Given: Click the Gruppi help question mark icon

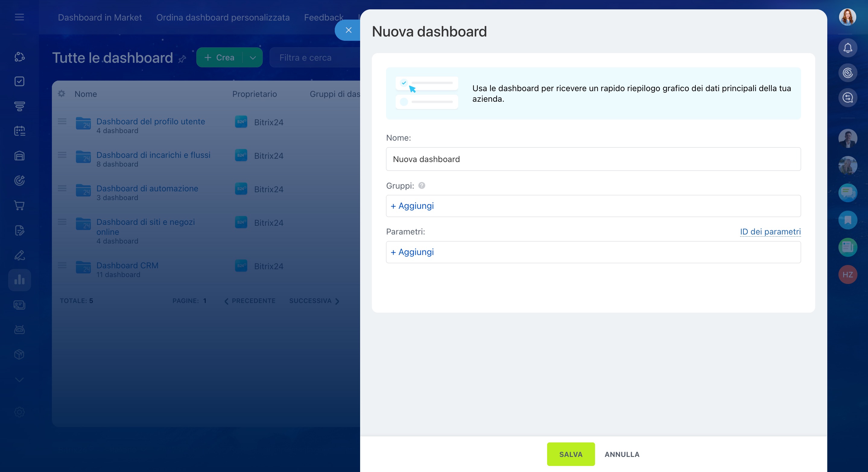Looking at the screenshot, I should (422, 185).
